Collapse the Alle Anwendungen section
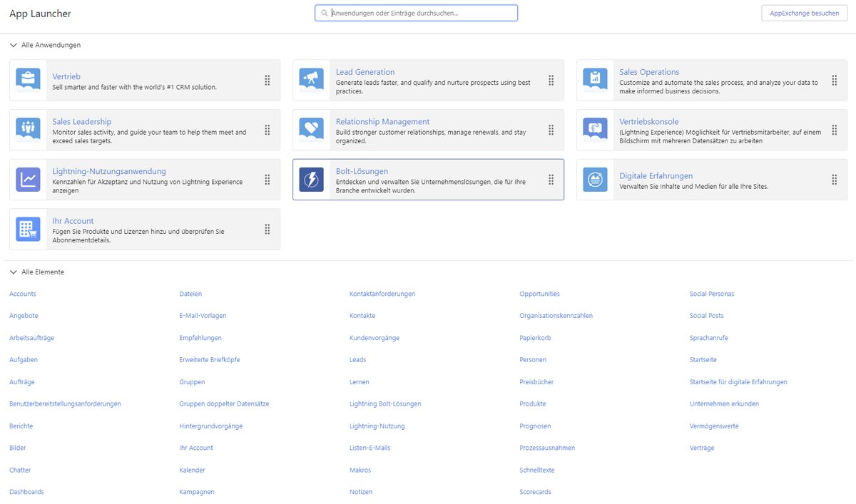This screenshot has height=504, width=856. coord(14,45)
